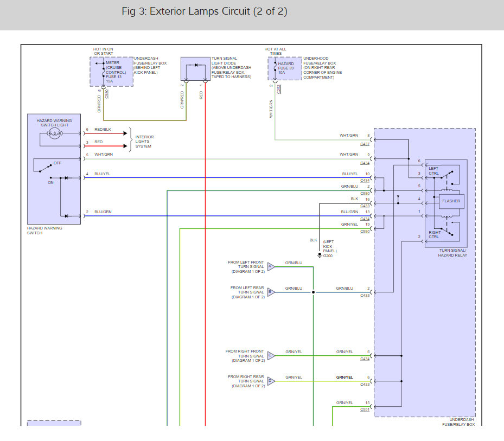Click the C262 connector label
Image resolution: width=504 pixels, height=441 pixels.
[x=279, y=89]
